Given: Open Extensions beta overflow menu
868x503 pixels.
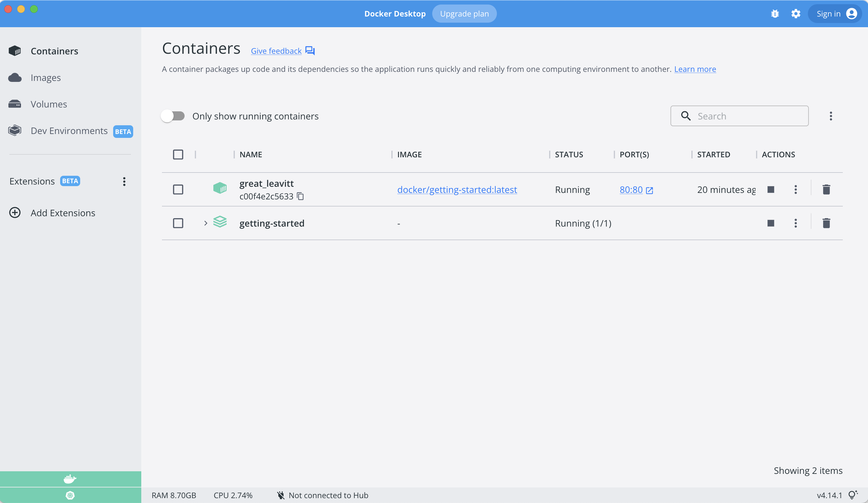Looking at the screenshot, I should (124, 181).
